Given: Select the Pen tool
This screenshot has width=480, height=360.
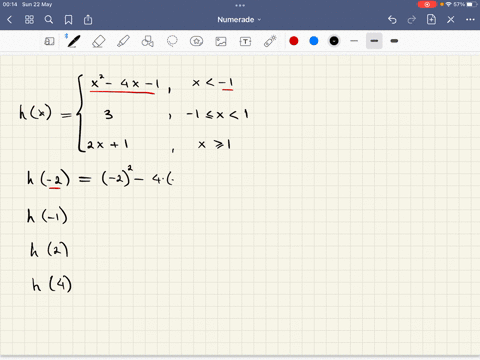Looking at the screenshot, I should click(74, 41).
